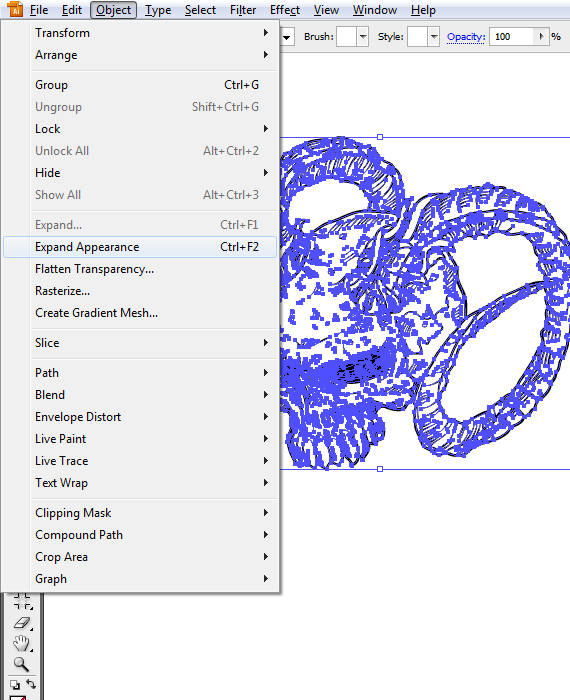Click the Illustrator Ai application icon
The image size is (570, 700).
(x=15, y=9)
